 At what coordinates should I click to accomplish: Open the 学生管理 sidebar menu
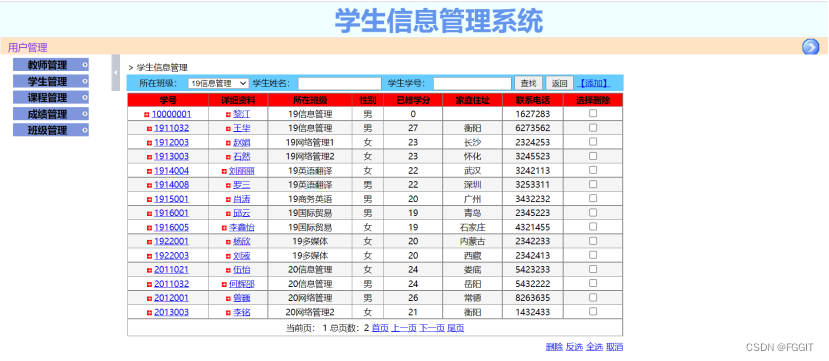[x=51, y=81]
